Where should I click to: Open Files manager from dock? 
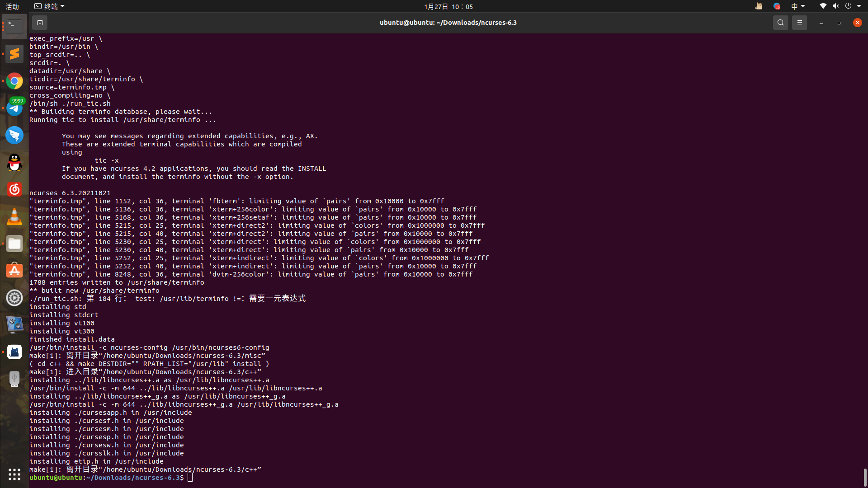[14, 244]
